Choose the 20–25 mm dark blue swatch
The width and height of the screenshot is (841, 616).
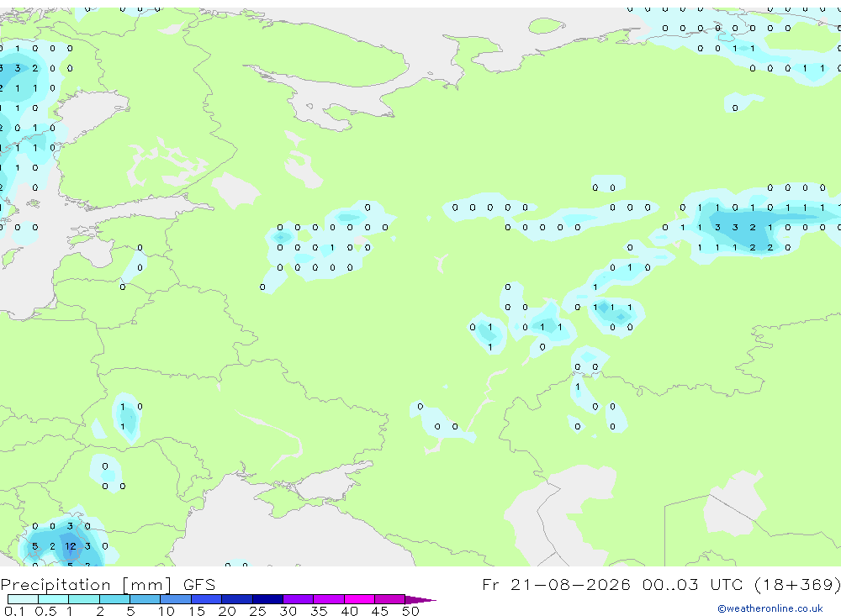pyautogui.click(x=236, y=599)
